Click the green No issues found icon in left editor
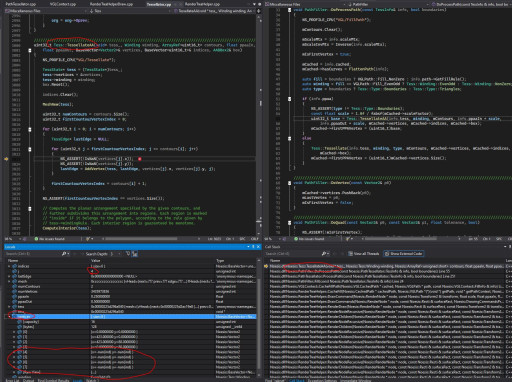Viewport: 512px width, 382px height. pyautogui.click(x=36, y=239)
